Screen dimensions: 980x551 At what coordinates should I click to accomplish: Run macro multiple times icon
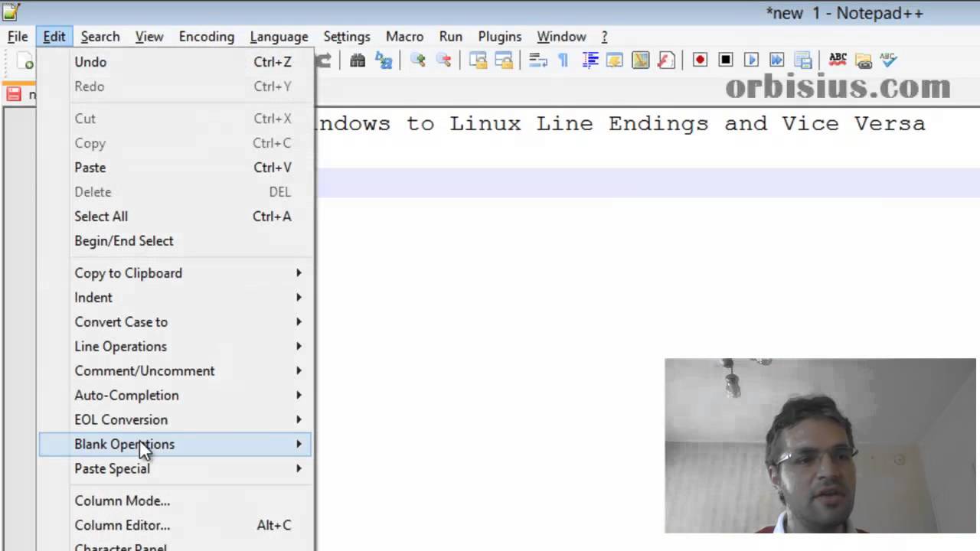click(777, 60)
